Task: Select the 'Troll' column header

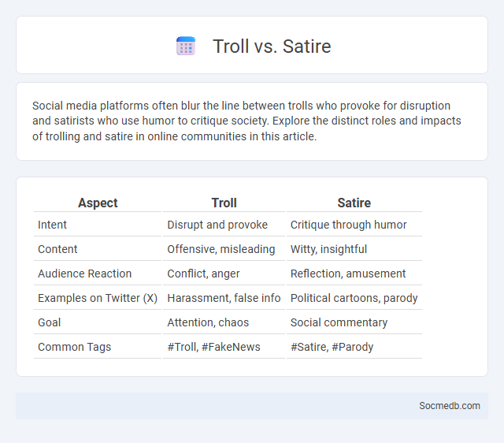Action: (224, 203)
